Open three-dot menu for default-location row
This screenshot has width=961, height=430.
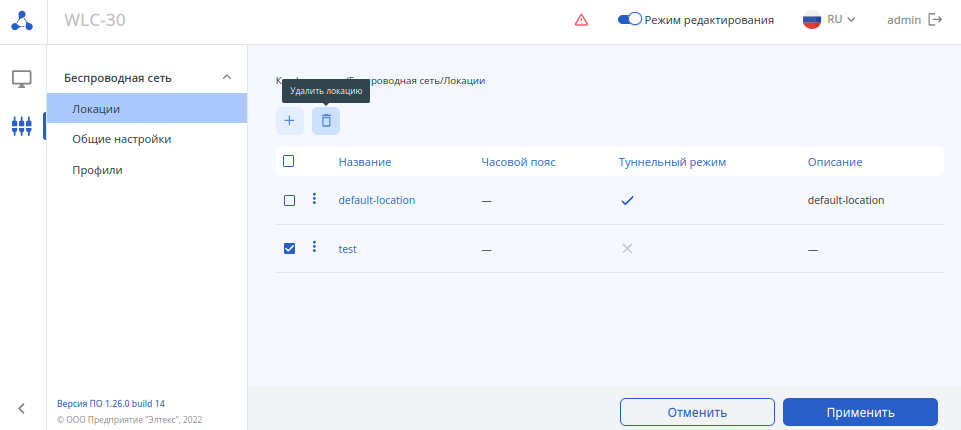coord(314,199)
